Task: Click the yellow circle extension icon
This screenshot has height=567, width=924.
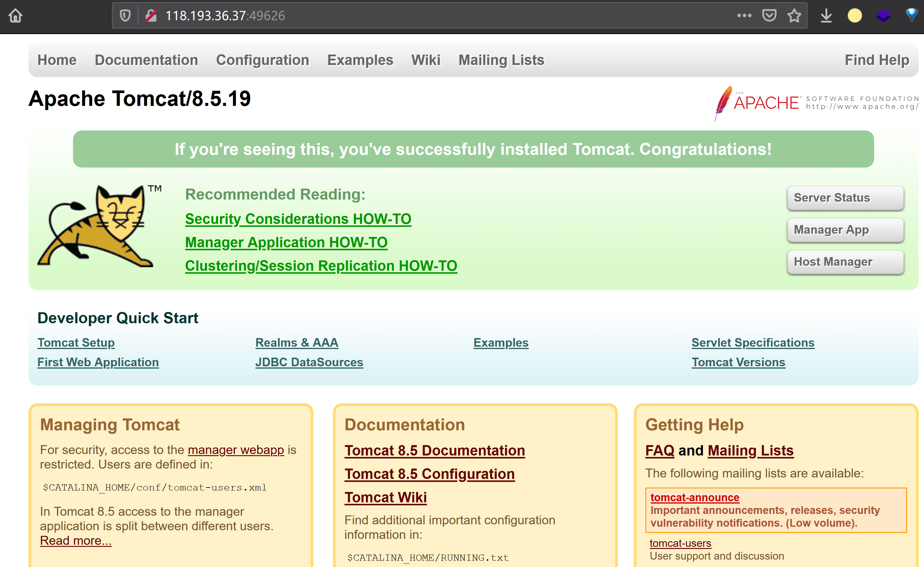Action: pyautogui.click(x=855, y=16)
